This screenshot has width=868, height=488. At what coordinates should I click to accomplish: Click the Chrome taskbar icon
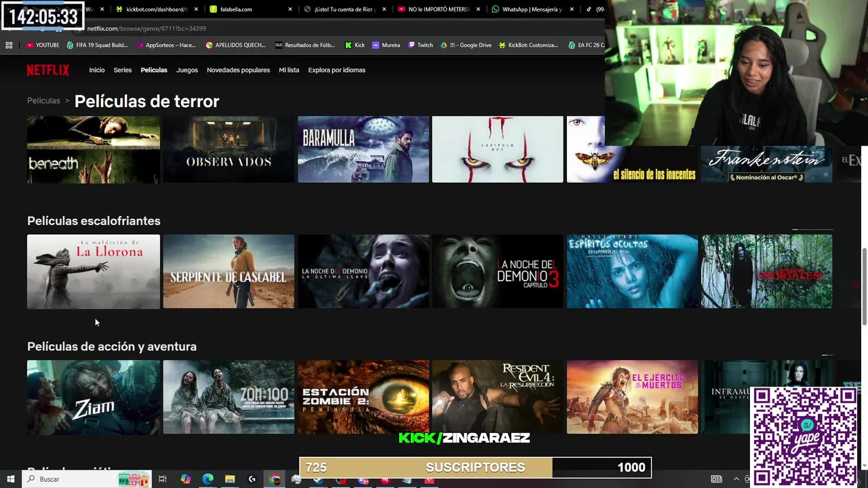(x=275, y=479)
